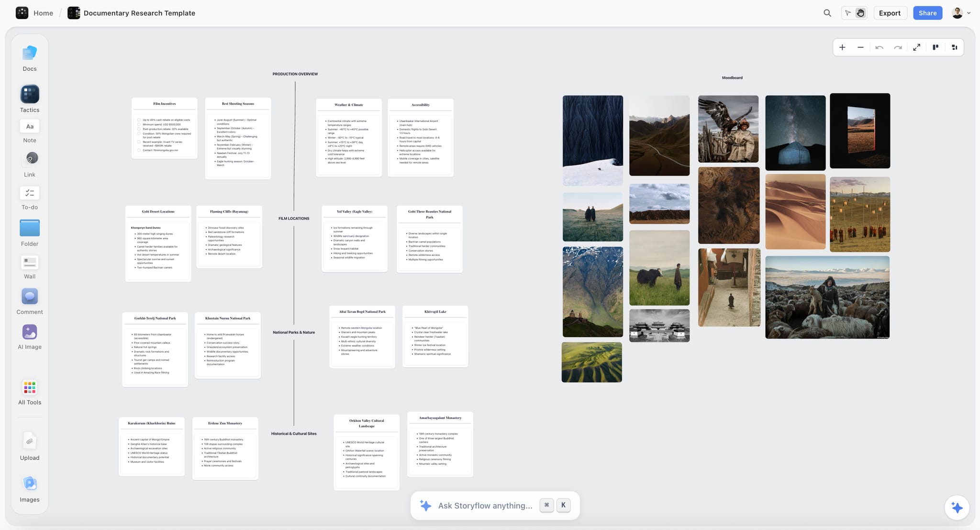Select the Tactics tool icon
The width and height of the screenshot is (980, 530).
30,94
